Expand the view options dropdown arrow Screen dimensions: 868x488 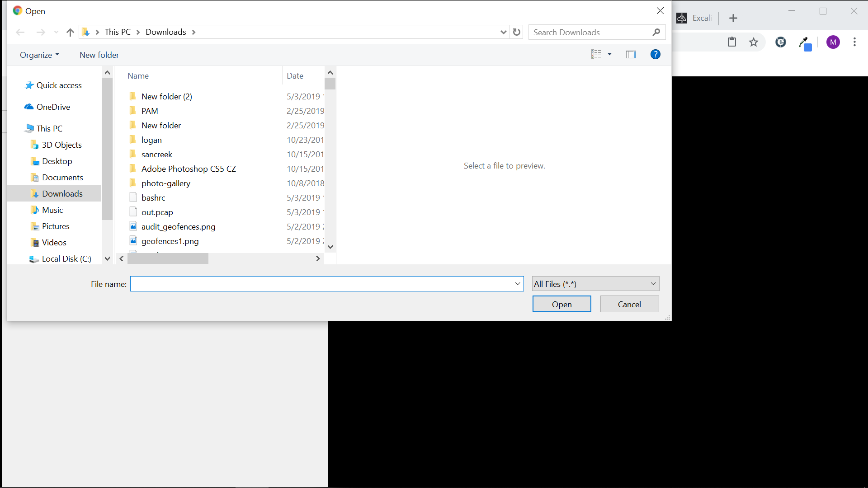pos(609,55)
